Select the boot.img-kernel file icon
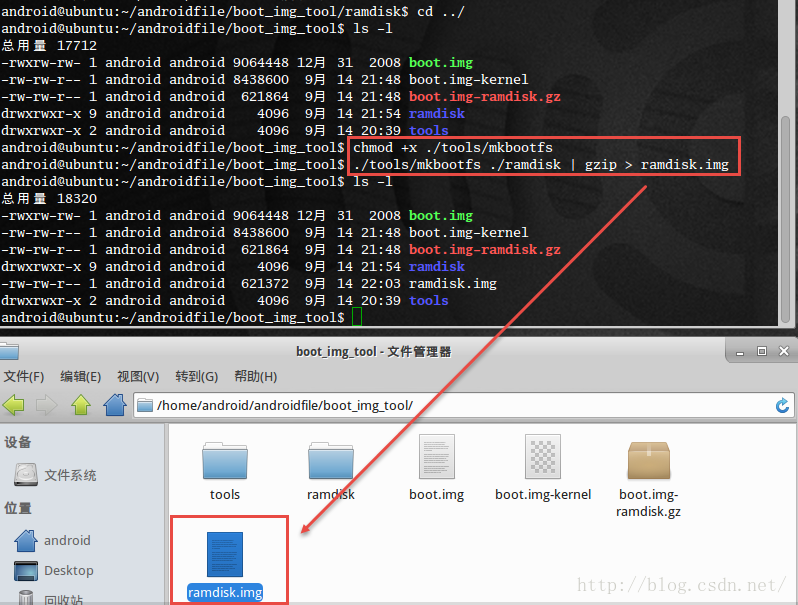This screenshot has height=605, width=798. (543, 456)
